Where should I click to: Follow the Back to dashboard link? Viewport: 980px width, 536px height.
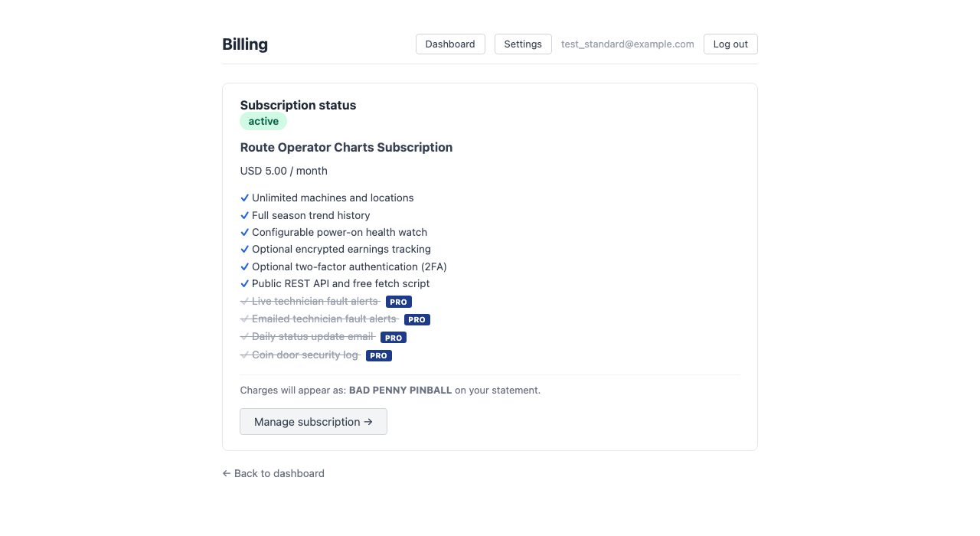[273, 473]
